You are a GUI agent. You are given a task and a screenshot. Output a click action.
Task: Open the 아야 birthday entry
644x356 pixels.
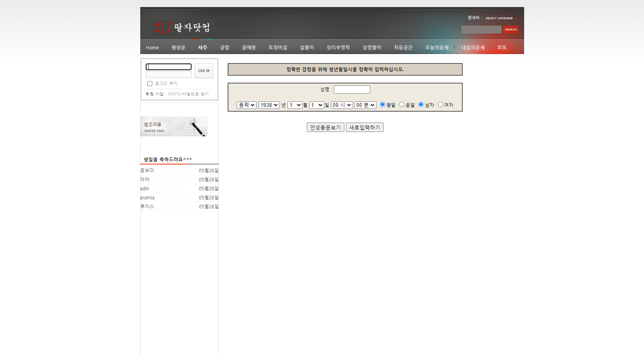click(145, 179)
